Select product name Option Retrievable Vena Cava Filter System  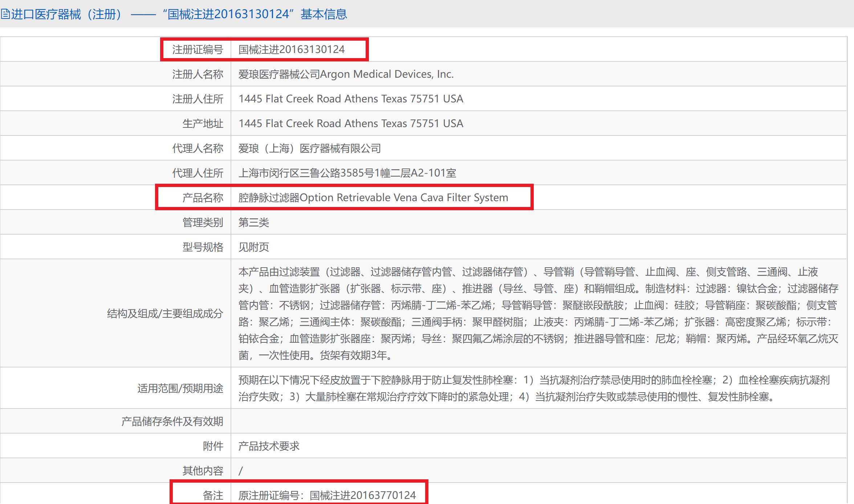[373, 198]
